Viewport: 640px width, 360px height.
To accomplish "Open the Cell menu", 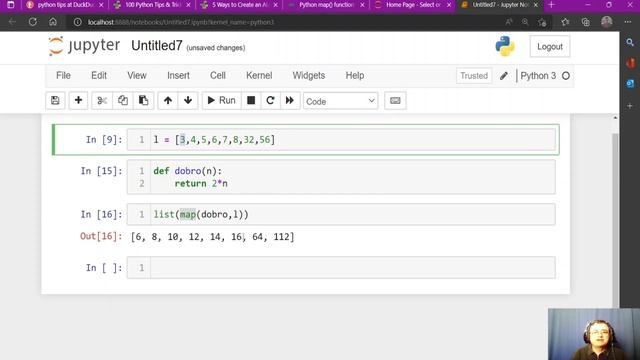I will (218, 76).
